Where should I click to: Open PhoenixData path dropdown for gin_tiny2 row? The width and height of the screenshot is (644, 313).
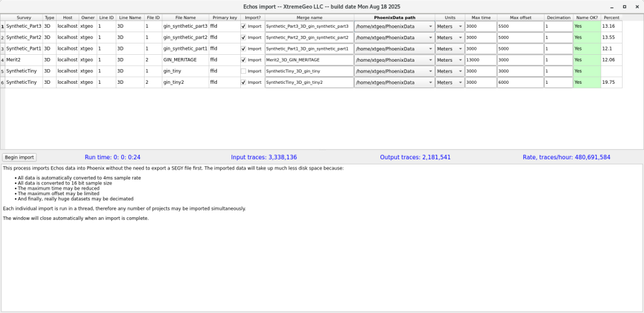394,83
